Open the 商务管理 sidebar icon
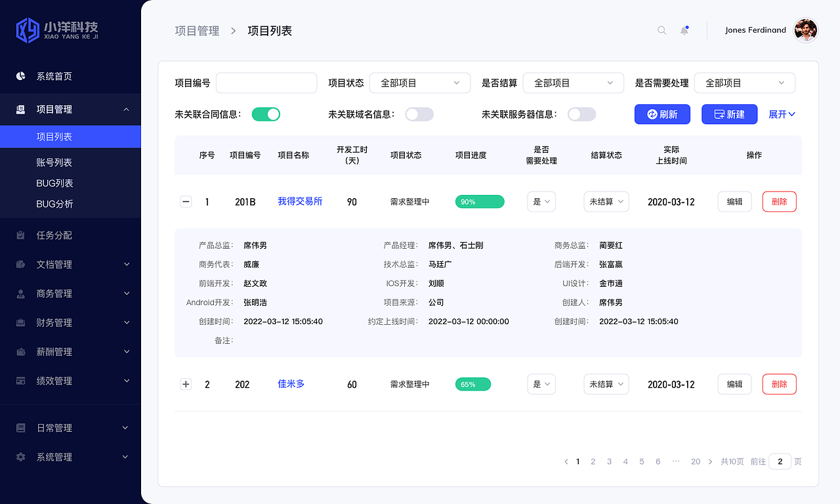The height and width of the screenshot is (504, 840). click(20, 293)
